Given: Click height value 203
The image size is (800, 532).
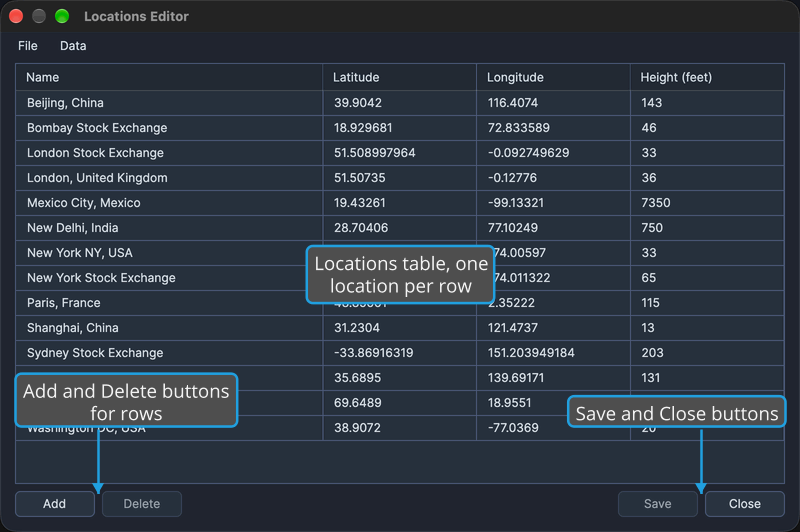Looking at the screenshot, I should tap(707, 353).
